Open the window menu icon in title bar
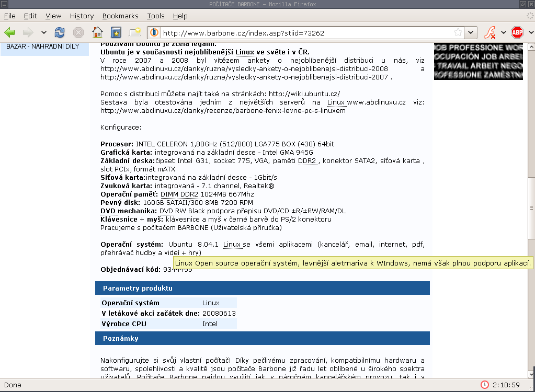This screenshot has height=392, width=535. pyautogui.click(x=4, y=4)
